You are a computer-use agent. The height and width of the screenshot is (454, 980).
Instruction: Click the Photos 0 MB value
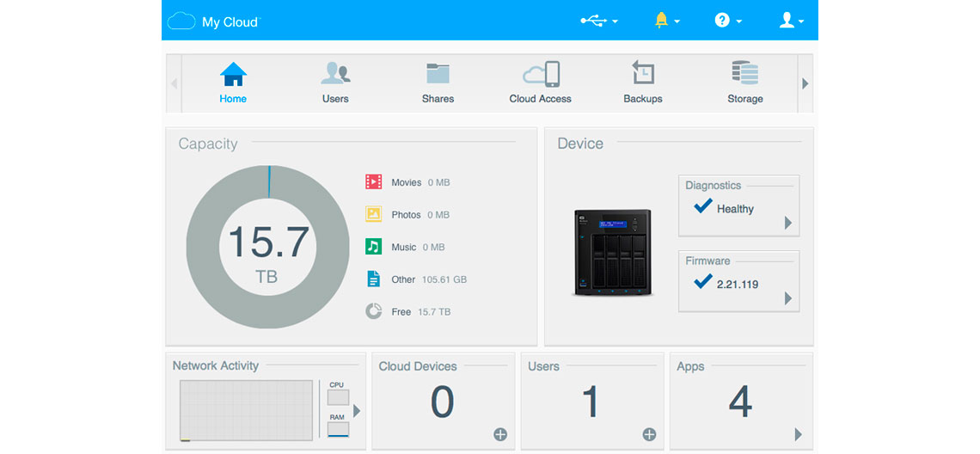(438, 214)
